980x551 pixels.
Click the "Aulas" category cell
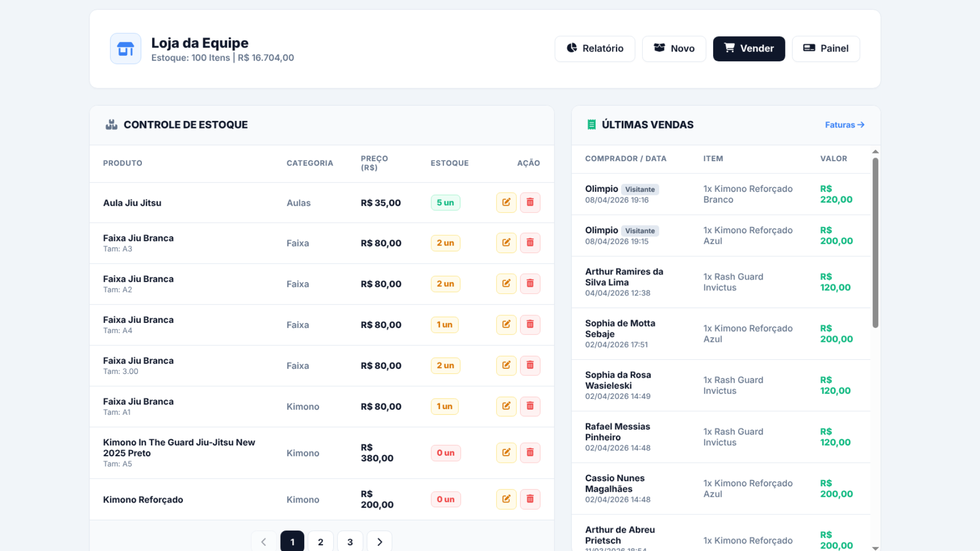coord(299,203)
